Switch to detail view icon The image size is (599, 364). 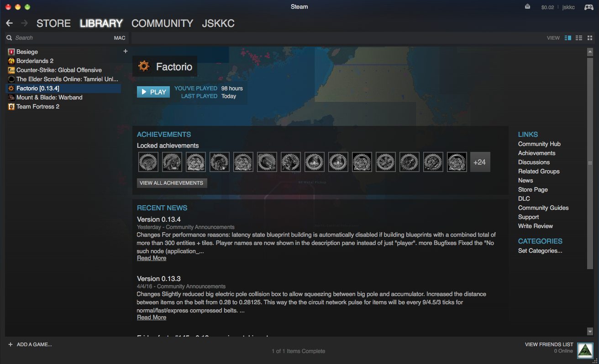(568, 38)
